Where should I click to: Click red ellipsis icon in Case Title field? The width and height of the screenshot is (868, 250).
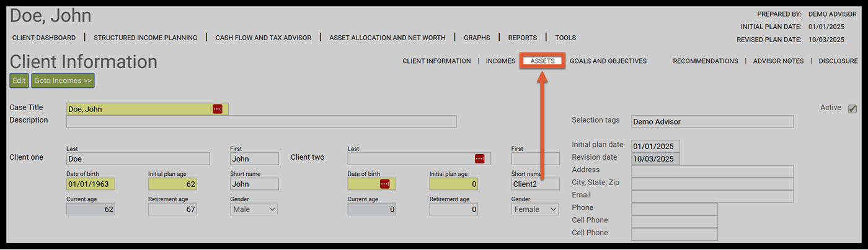[217, 109]
